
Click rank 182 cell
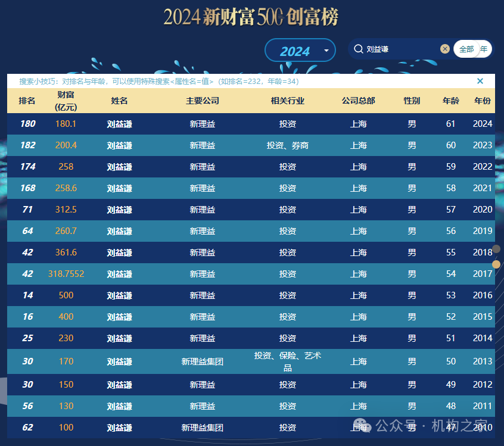pyautogui.click(x=27, y=145)
